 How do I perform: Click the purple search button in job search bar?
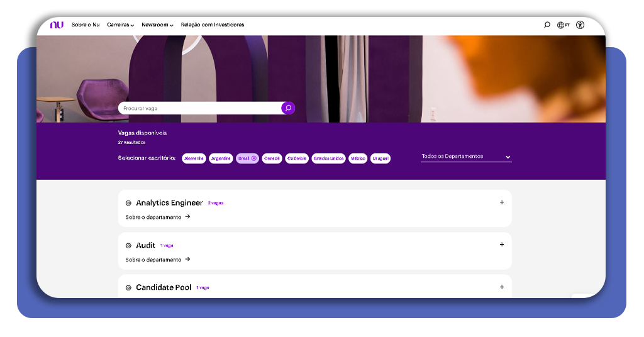tap(288, 108)
